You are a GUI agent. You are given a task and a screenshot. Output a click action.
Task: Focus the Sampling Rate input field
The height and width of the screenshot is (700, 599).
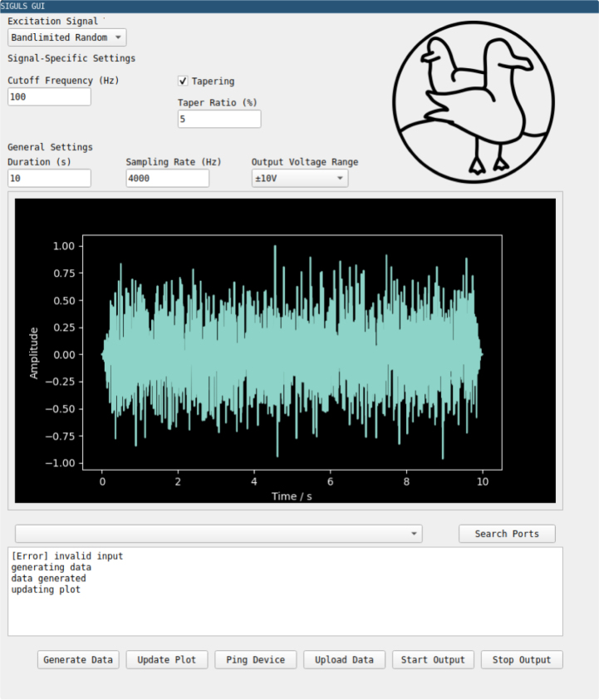[x=167, y=178]
